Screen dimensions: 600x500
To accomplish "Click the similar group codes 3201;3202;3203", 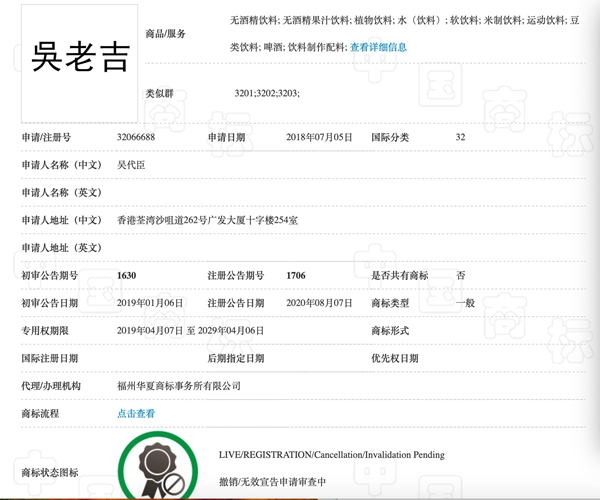I will (266, 93).
